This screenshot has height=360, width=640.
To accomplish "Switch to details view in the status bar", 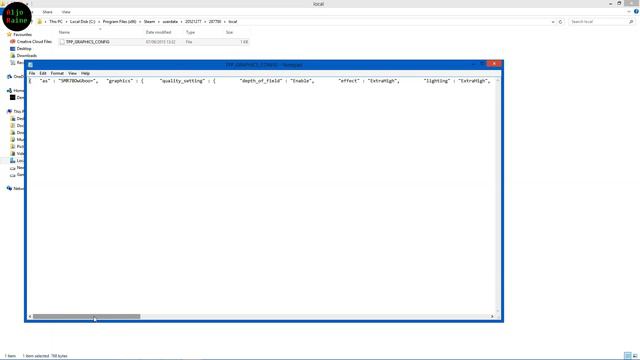I will click(x=628, y=356).
